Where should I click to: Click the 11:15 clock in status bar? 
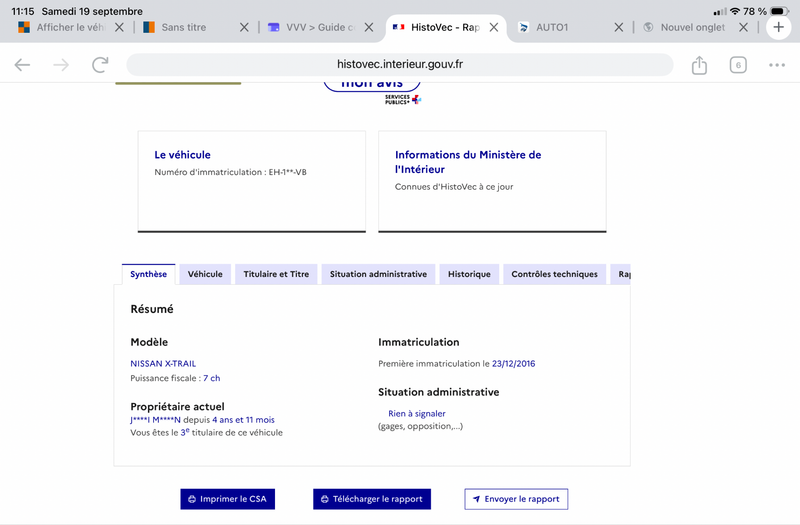coord(22,11)
